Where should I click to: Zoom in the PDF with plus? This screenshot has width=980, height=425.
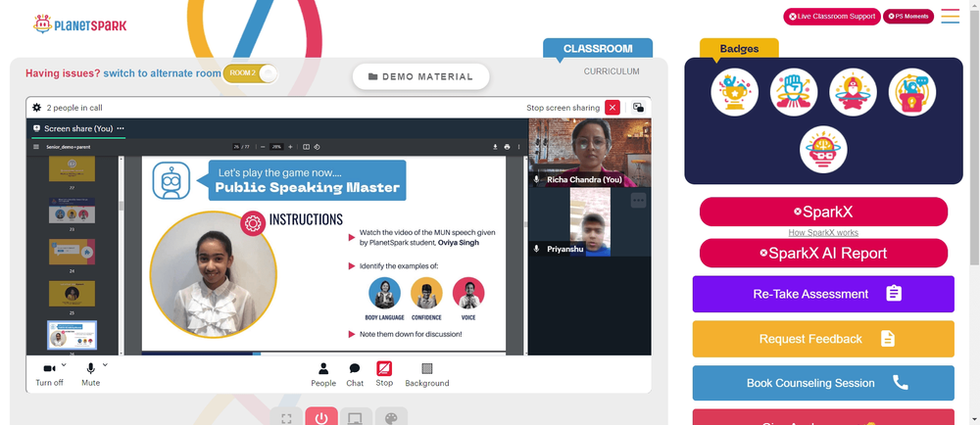coord(290,147)
